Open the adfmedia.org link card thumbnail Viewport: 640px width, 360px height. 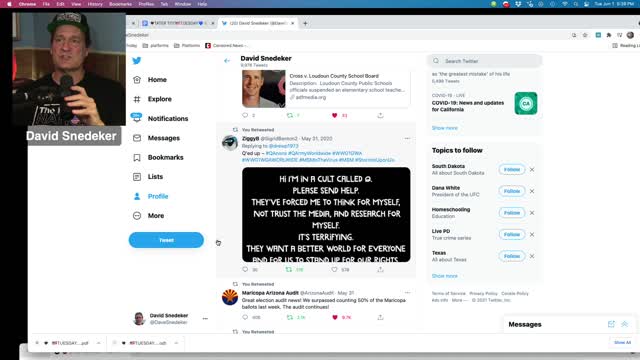(x=264, y=89)
